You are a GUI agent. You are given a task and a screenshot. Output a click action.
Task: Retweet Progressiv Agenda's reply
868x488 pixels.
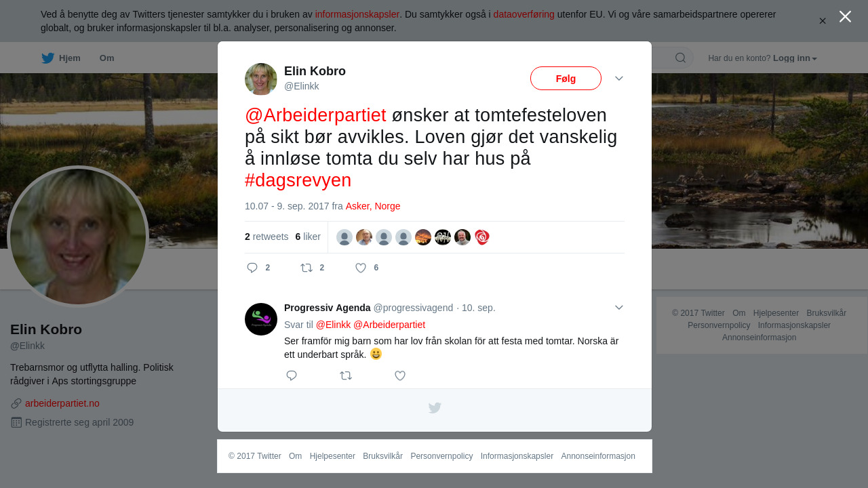click(x=346, y=375)
